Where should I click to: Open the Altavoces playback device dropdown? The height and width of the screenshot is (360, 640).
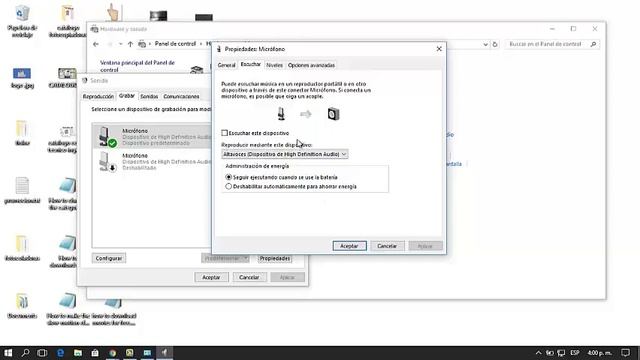point(284,154)
